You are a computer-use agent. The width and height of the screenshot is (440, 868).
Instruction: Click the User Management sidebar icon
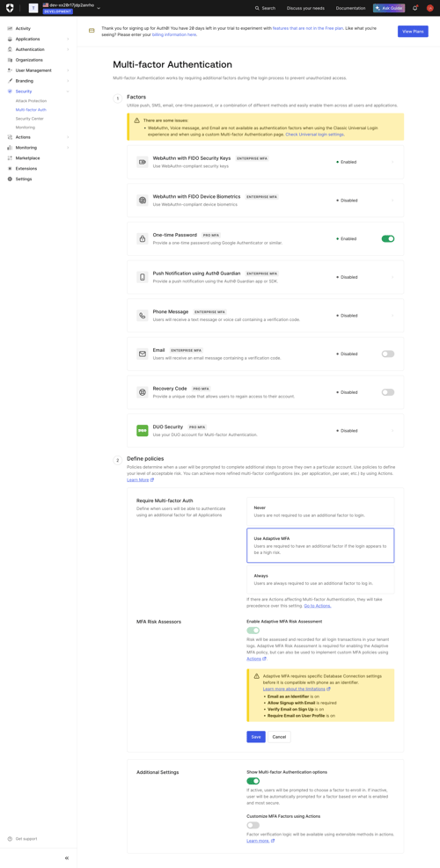tap(10, 70)
